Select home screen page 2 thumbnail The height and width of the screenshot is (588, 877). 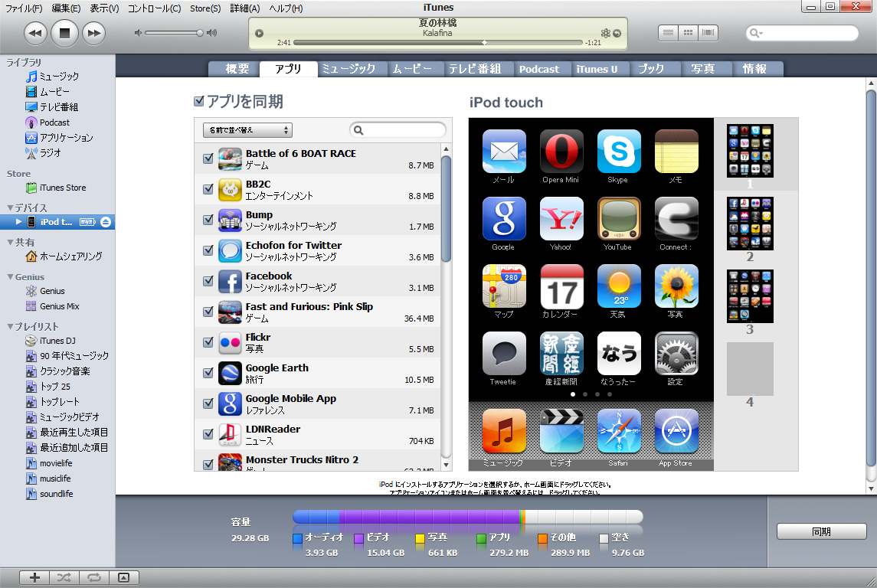coord(750,224)
